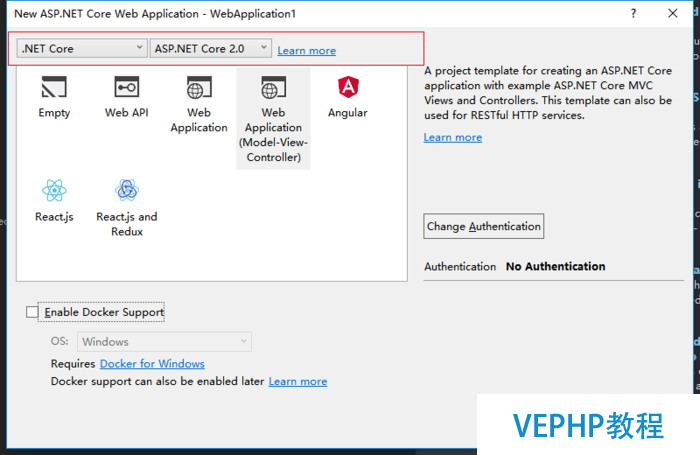700x455 pixels.
Task: Click Change Authentication button
Action: (x=483, y=226)
